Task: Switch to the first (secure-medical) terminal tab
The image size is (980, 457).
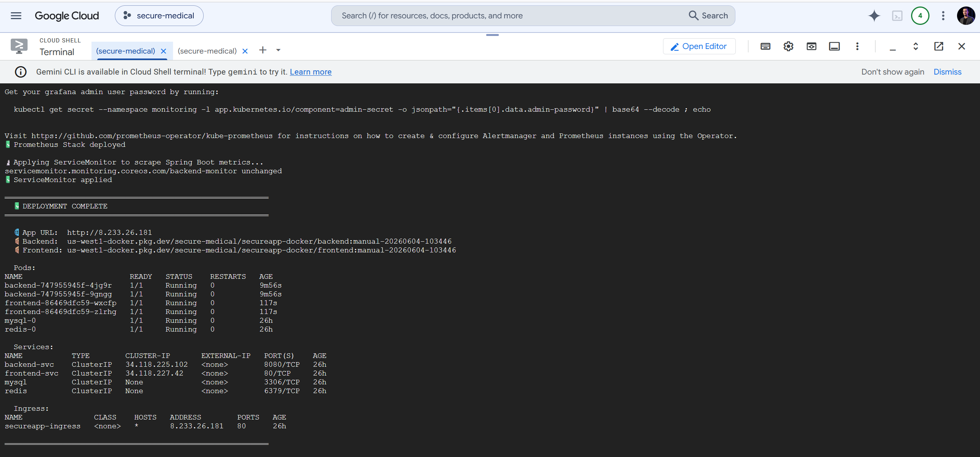Action: click(126, 51)
